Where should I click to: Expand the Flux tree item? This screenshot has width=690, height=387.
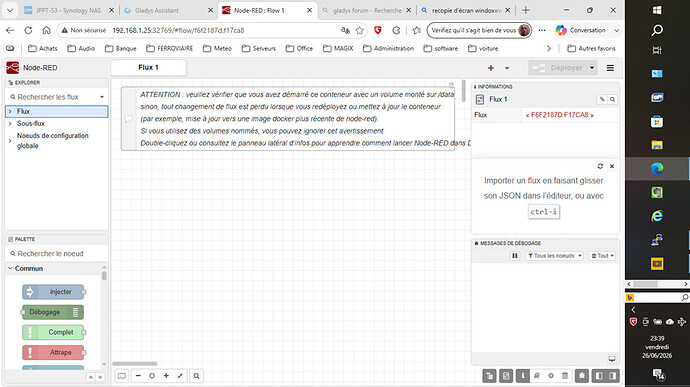point(10,111)
